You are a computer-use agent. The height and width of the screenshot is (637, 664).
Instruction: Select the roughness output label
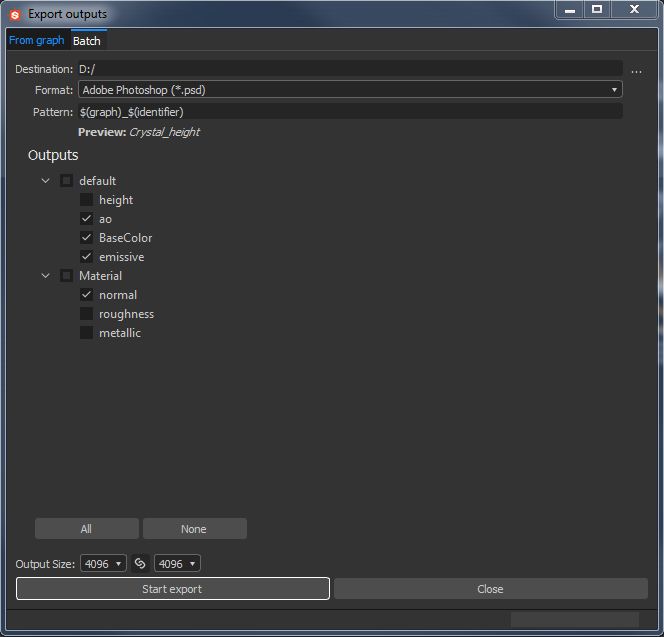tap(126, 314)
